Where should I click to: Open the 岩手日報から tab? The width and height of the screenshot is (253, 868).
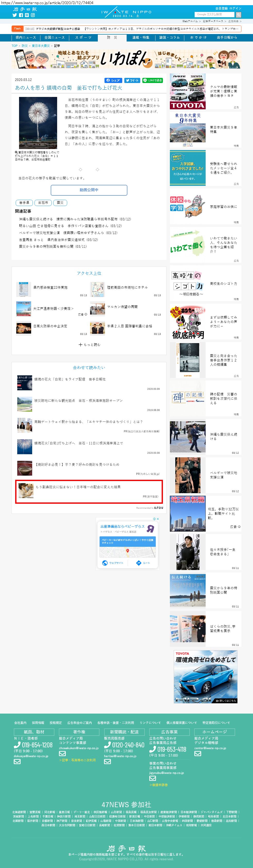[x=227, y=37]
